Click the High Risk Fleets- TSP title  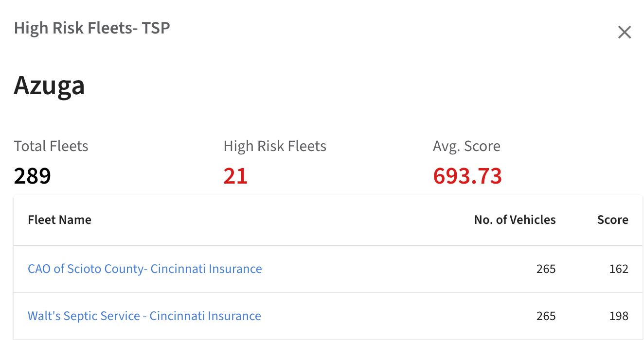pos(92,28)
